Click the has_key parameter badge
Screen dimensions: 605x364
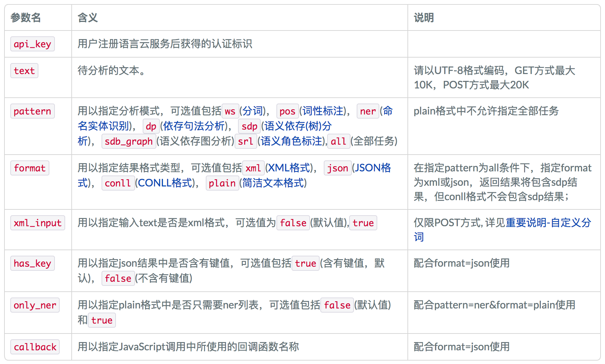point(32,263)
